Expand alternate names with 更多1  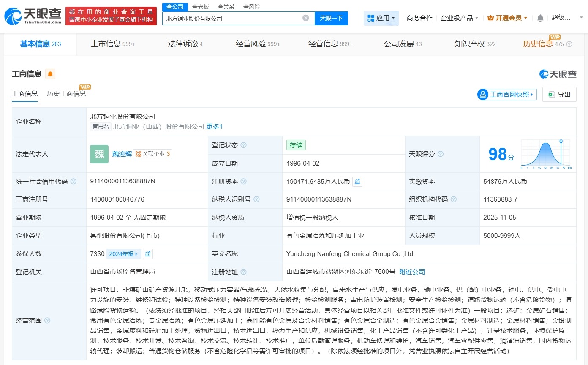coord(214,126)
